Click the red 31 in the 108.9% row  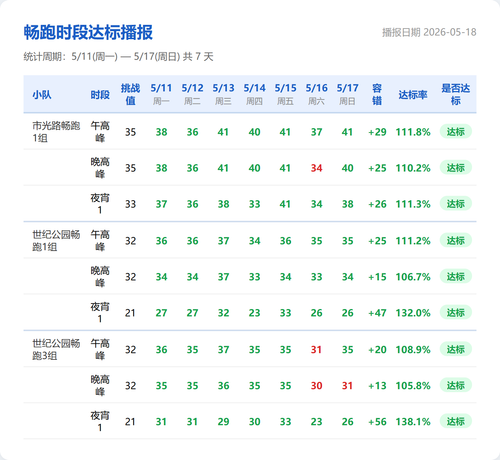tap(316, 349)
